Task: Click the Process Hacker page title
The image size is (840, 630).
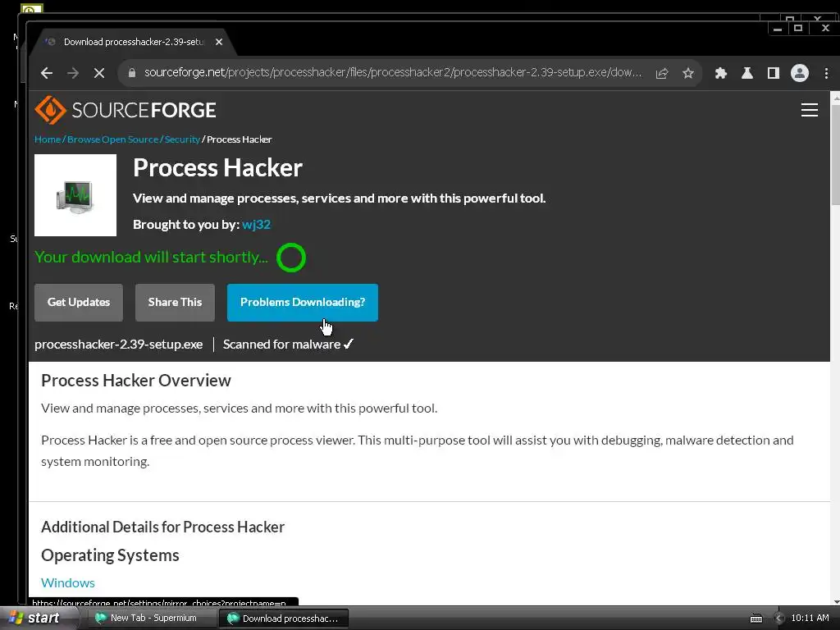Action: pyautogui.click(x=217, y=167)
